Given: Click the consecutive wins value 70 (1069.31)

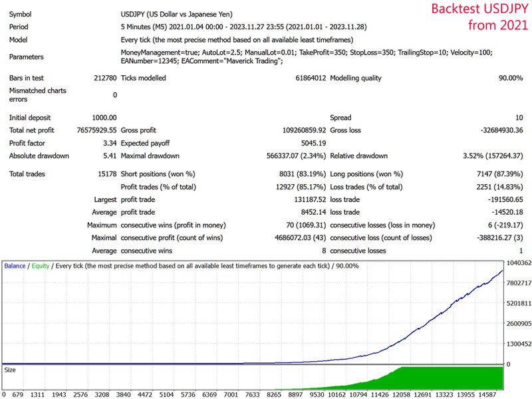Looking at the screenshot, I should point(306,225).
